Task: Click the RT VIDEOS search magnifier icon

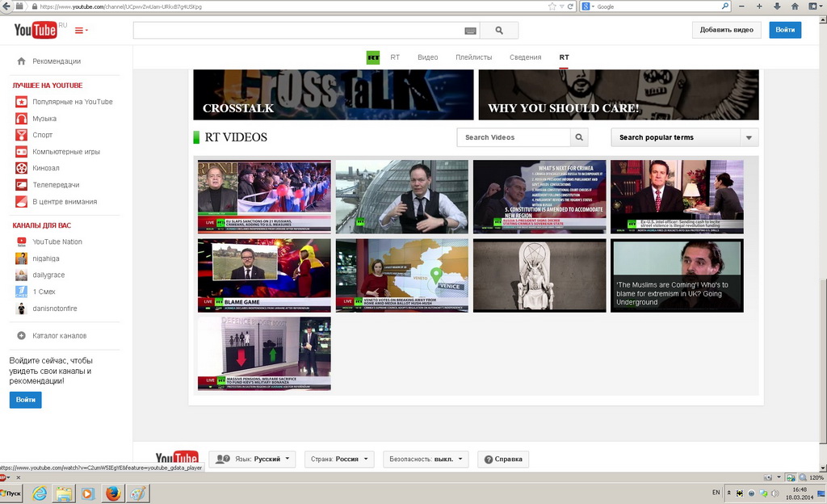Action: click(578, 137)
